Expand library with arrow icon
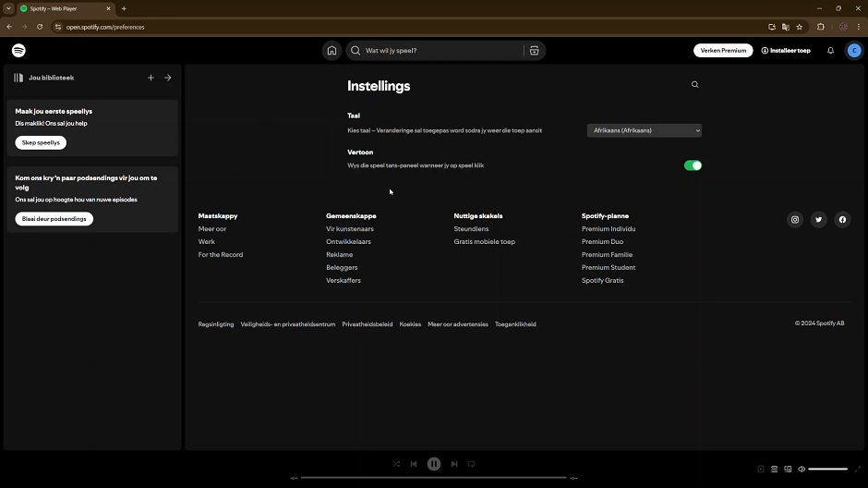Image resolution: width=868 pixels, height=488 pixels. (x=168, y=78)
